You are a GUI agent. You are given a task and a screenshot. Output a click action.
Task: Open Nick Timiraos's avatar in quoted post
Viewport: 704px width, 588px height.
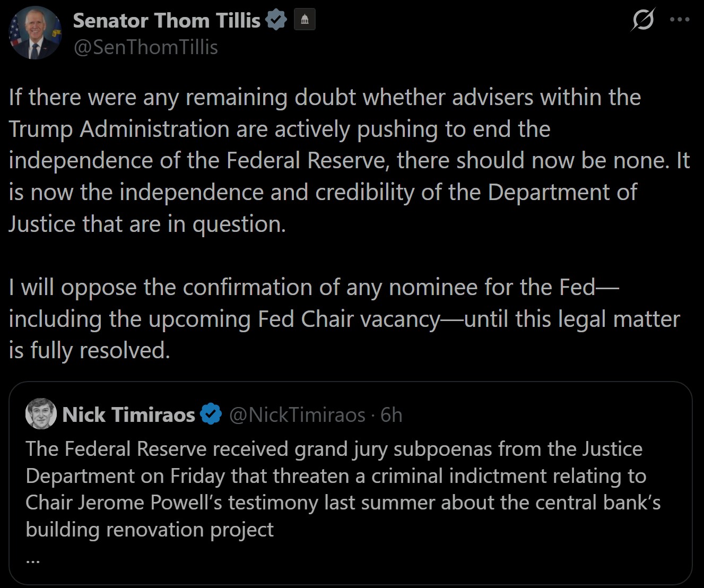tap(41, 414)
